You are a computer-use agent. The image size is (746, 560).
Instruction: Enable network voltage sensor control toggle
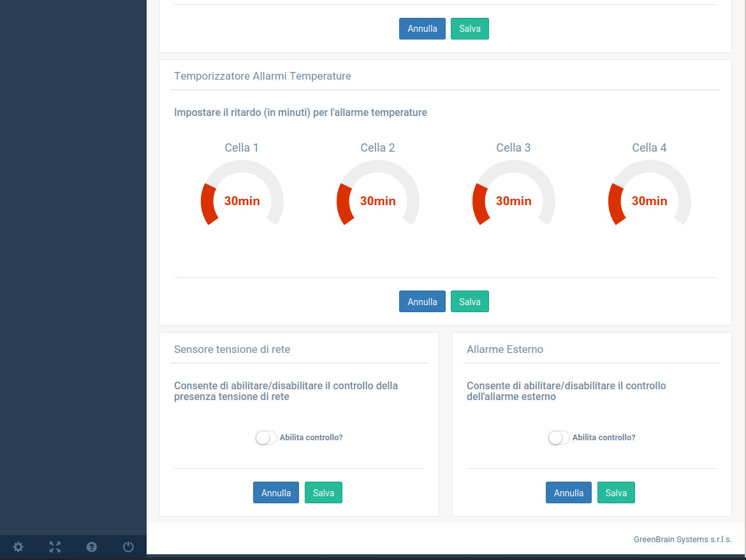click(x=265, y=437)
